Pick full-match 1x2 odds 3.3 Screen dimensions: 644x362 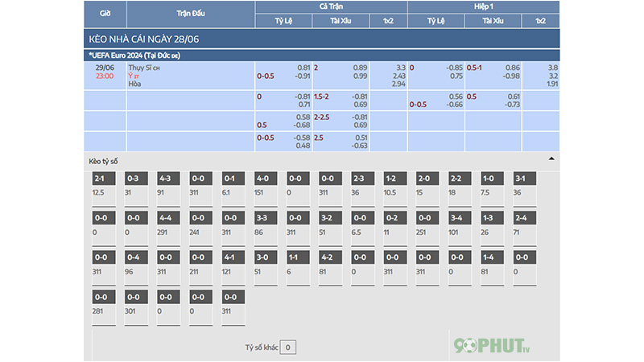400,68
